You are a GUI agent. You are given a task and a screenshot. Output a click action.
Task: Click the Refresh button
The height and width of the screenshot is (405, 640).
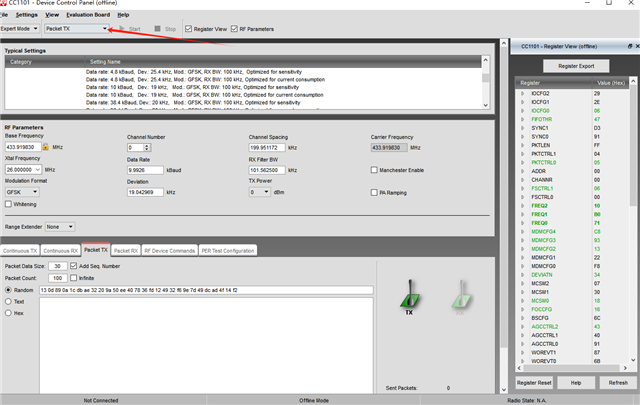[618, 383]
